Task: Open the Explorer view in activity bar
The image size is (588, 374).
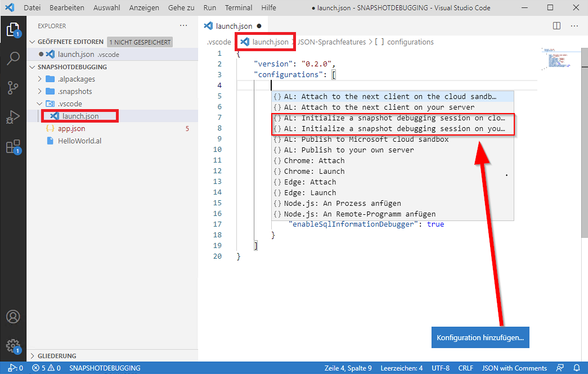Action: click(13, 29)
